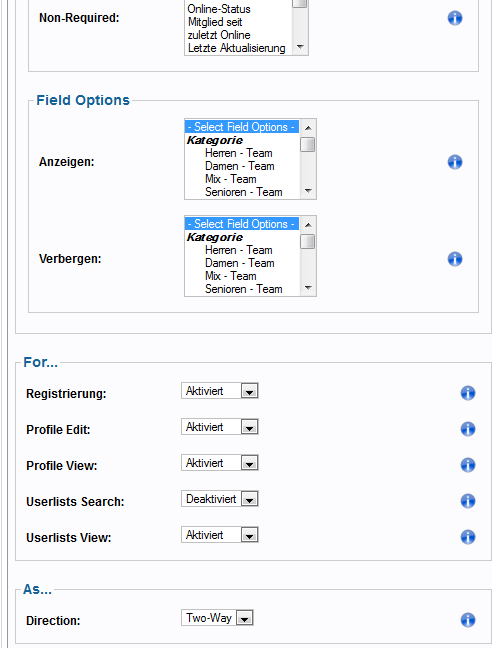Select Senioren - Team in Anzeigen list

[242, 192]
